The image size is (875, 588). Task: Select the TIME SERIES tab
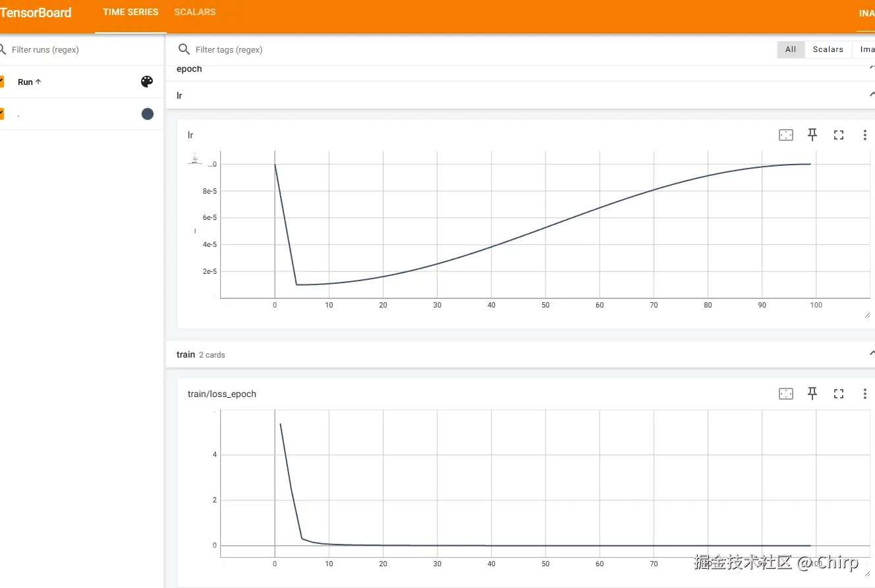click(130, 13)
